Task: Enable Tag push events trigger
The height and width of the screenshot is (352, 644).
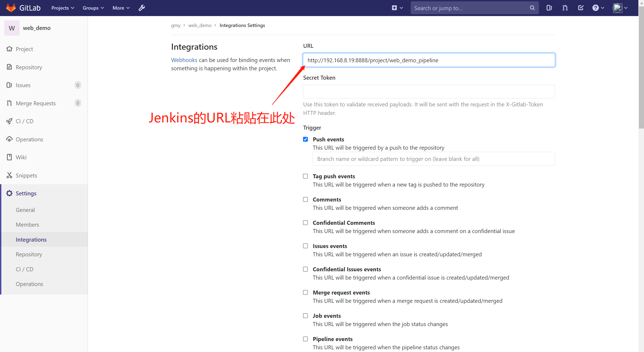Action: point(305,176)
